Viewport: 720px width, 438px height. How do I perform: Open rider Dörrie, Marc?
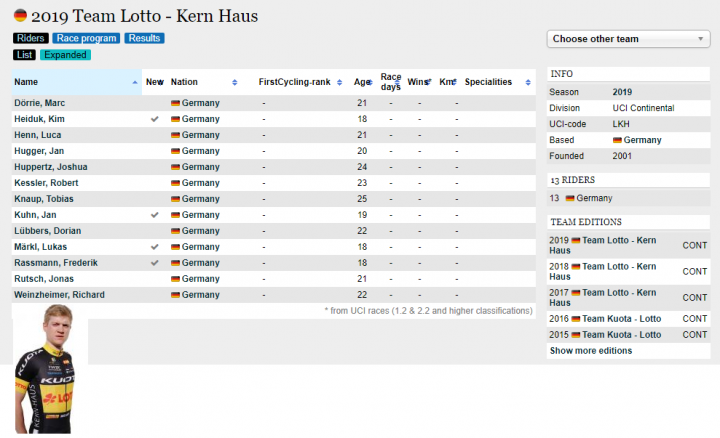(39, 103)
